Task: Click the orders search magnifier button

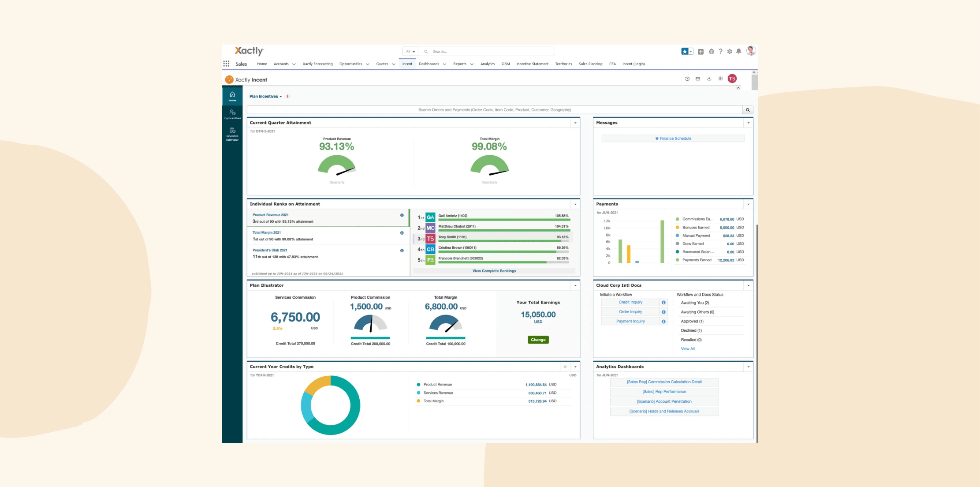Action: tap(748, 110)
